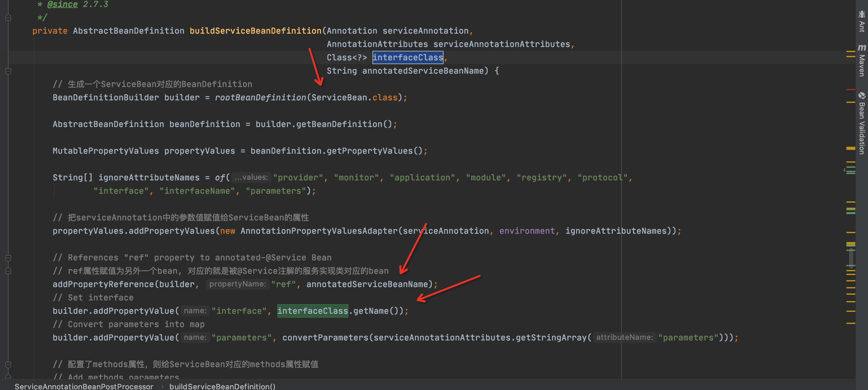Click the "provider" string literal
Image resolution: width=868 pixels, height=390 pixels.
point(298,178)
